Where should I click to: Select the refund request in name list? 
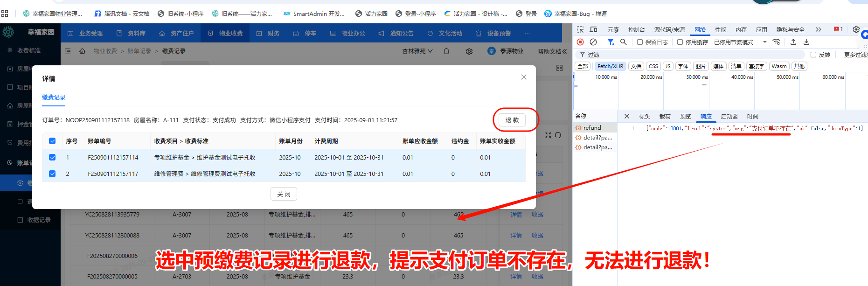tap(592, 128)
